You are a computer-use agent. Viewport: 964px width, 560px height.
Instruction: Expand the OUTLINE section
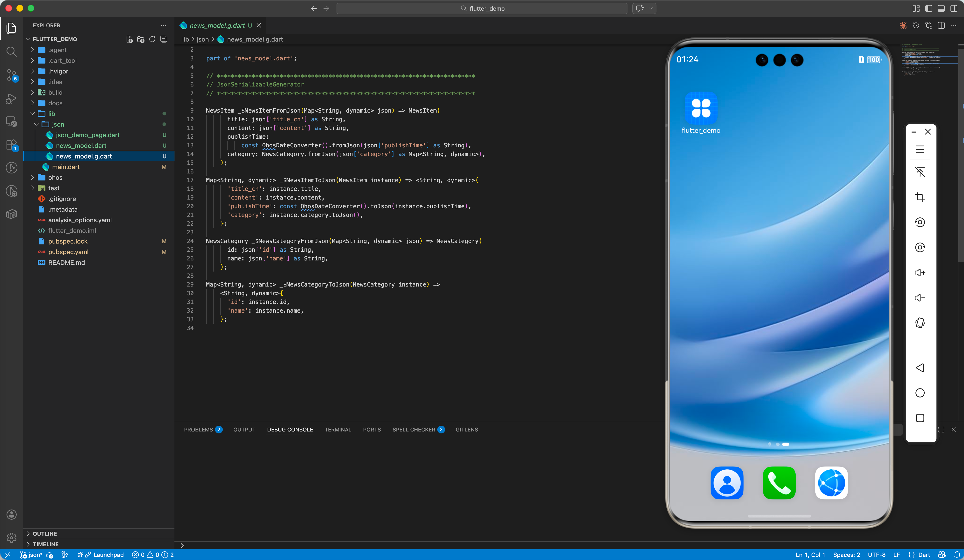tap(44, 533)
